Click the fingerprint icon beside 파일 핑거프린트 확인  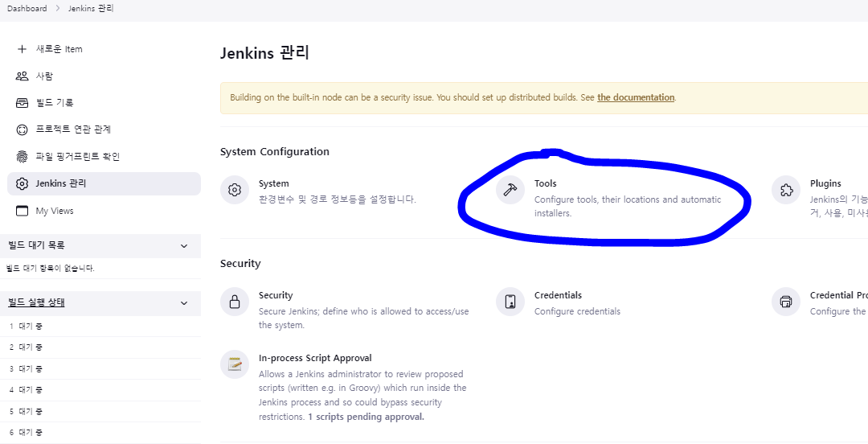(x=22, y=157)
